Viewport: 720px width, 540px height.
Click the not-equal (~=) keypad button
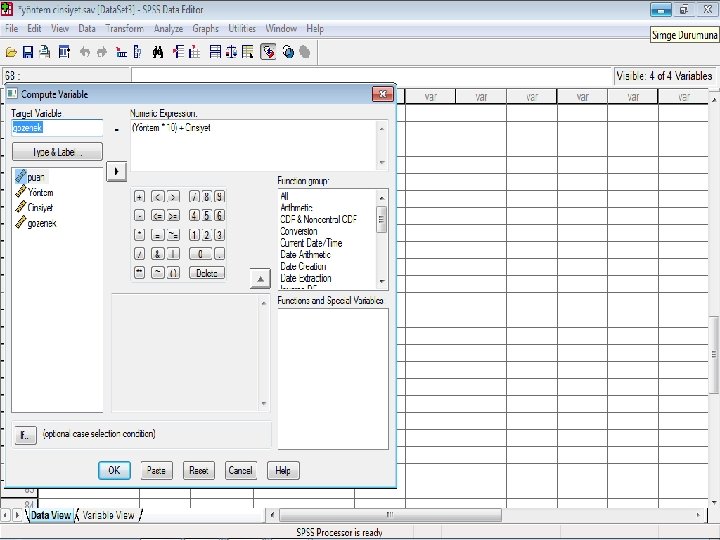(x=173, y=235)
